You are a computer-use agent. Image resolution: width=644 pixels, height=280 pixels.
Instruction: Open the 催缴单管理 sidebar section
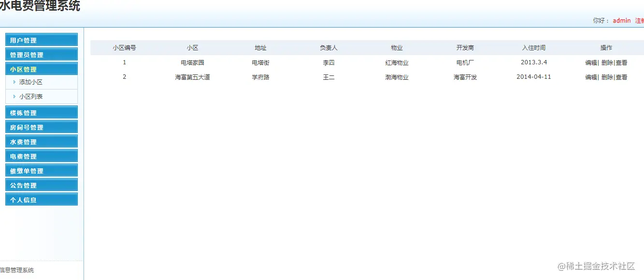[x=41, y=170]
